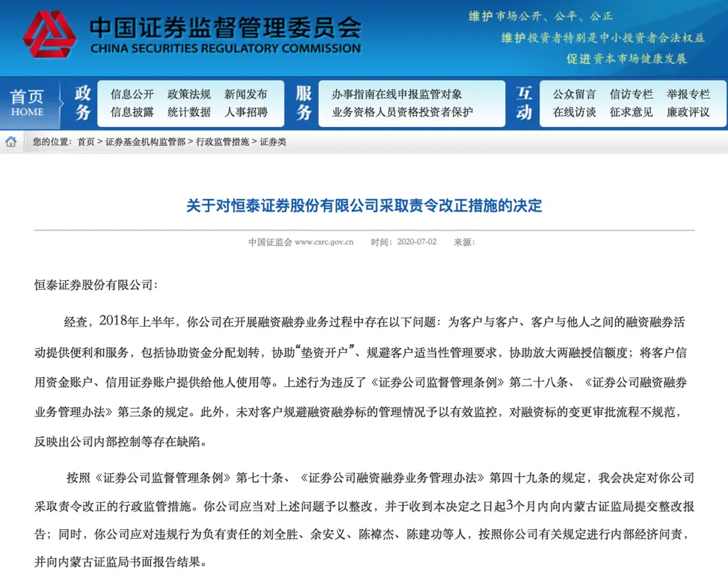Open 公众留言 in the 互动 menu

click(574, 94)
